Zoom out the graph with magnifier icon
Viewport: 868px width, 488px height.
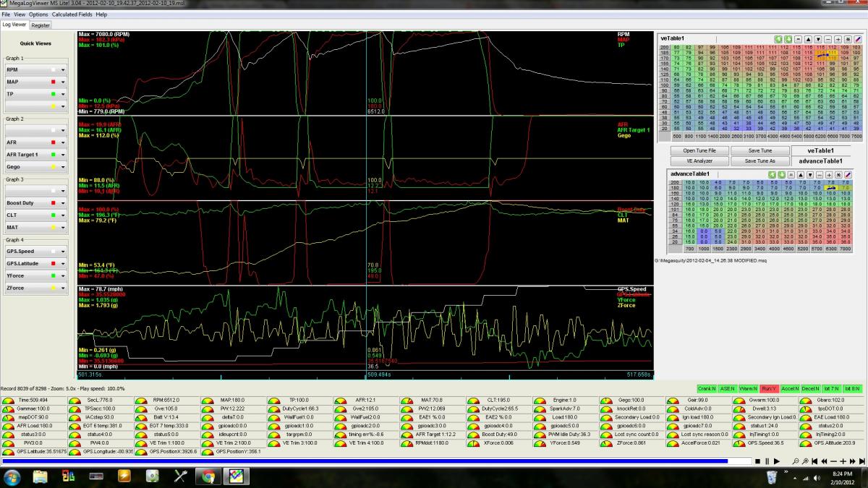pyautogui.click(x=794, y=461)
